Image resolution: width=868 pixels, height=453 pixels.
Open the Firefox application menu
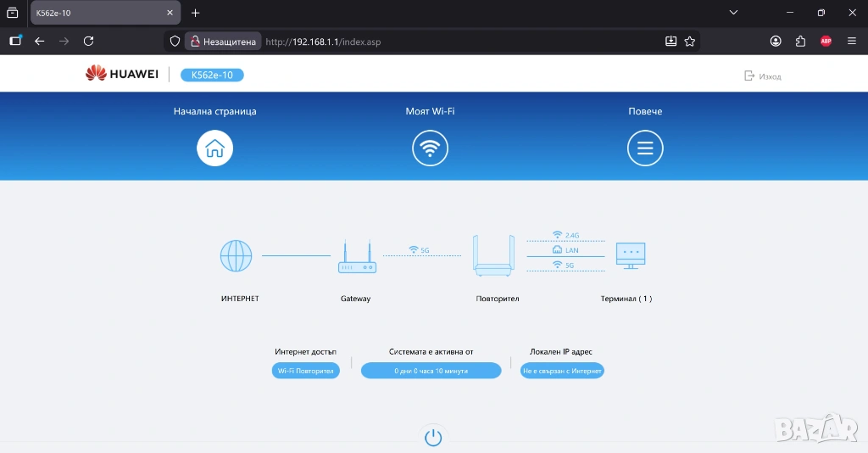tap(852, 41)
